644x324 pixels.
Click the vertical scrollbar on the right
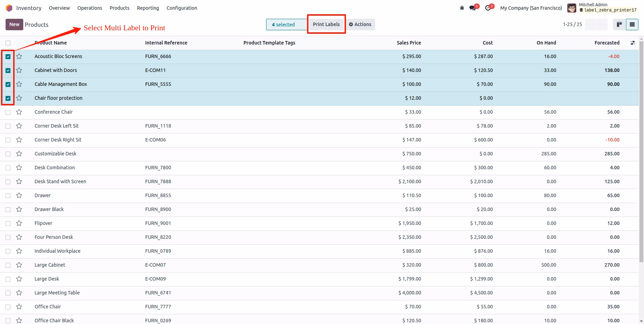click(x=641, y=153)
